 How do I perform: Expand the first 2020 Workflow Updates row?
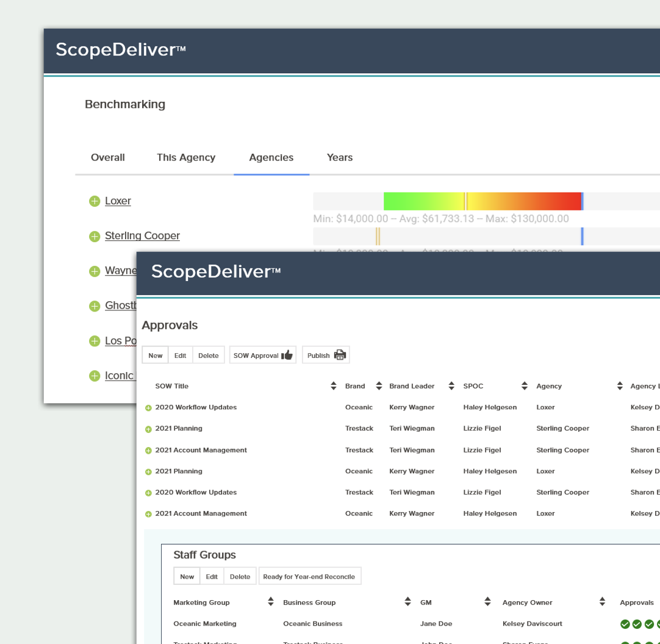[148, 408]
